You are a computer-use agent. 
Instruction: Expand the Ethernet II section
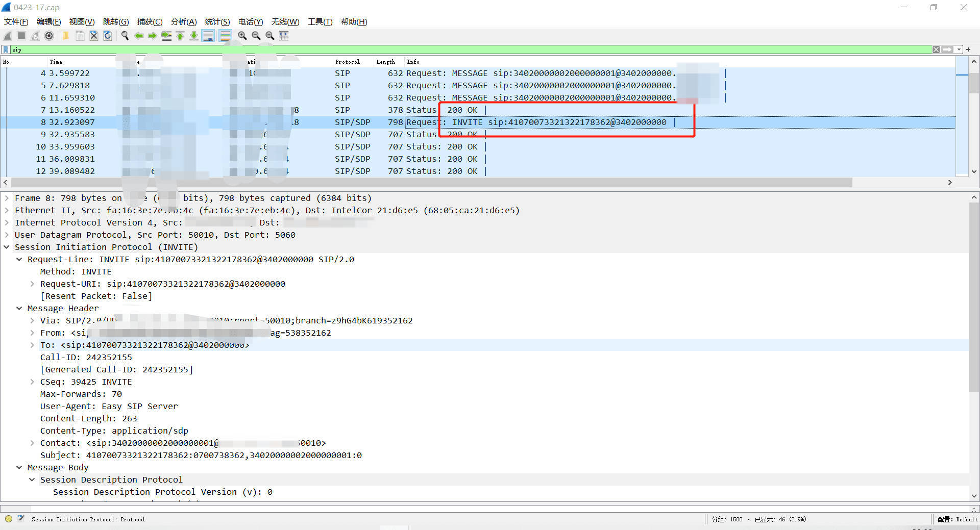coord(7,211)
